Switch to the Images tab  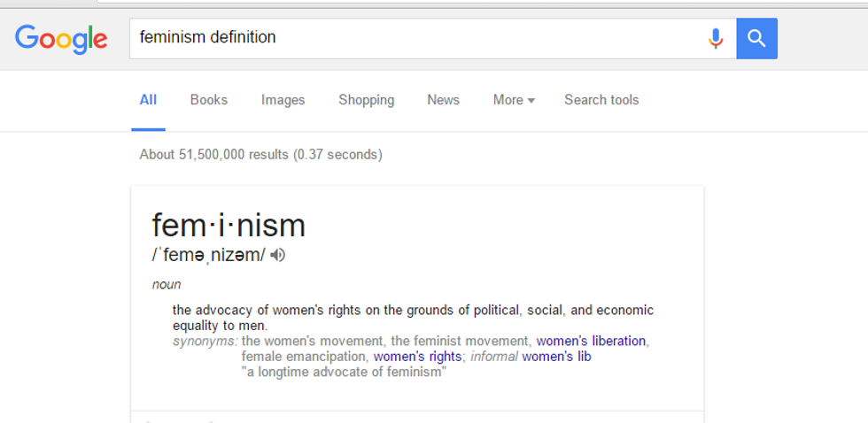pyautogui.click(x=283, y=100)
